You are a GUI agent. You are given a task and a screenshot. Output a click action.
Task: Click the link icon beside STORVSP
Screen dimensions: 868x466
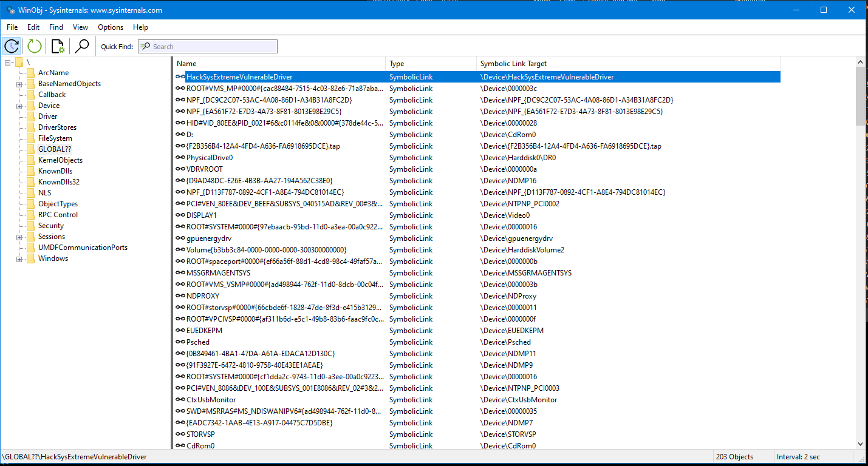pos(180,434)
